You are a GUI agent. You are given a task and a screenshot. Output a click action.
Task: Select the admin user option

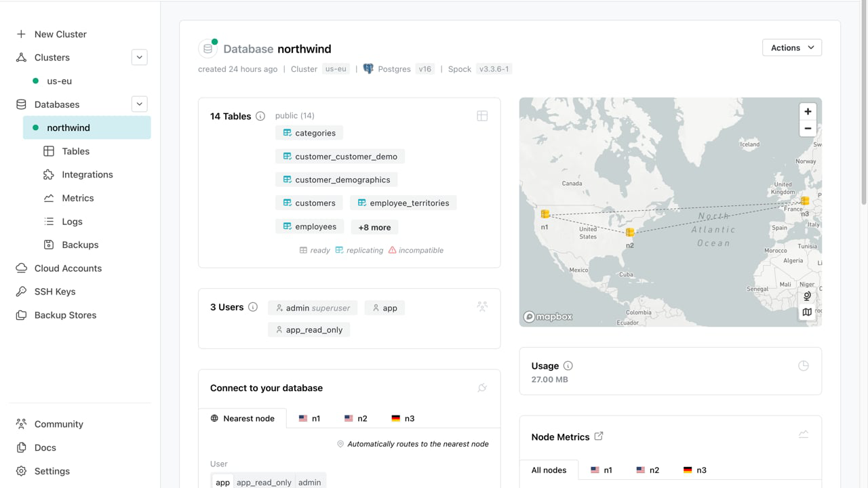tap(309, 482)
